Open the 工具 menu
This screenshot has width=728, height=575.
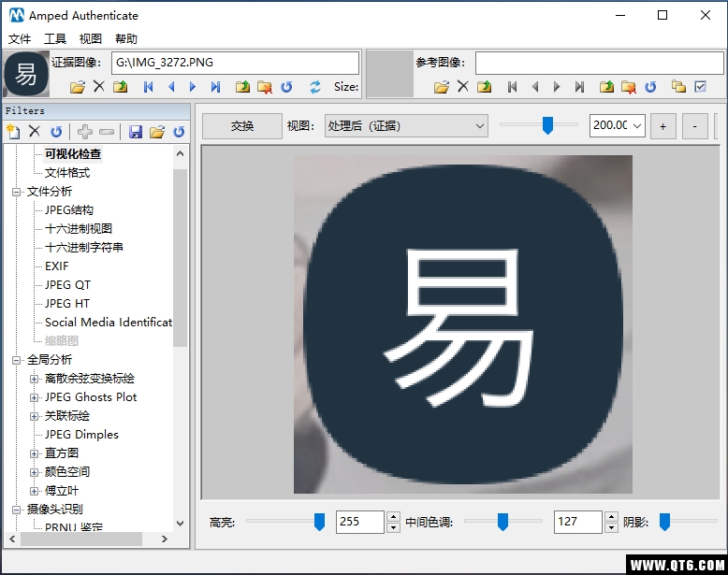click(x=55, y=38)
